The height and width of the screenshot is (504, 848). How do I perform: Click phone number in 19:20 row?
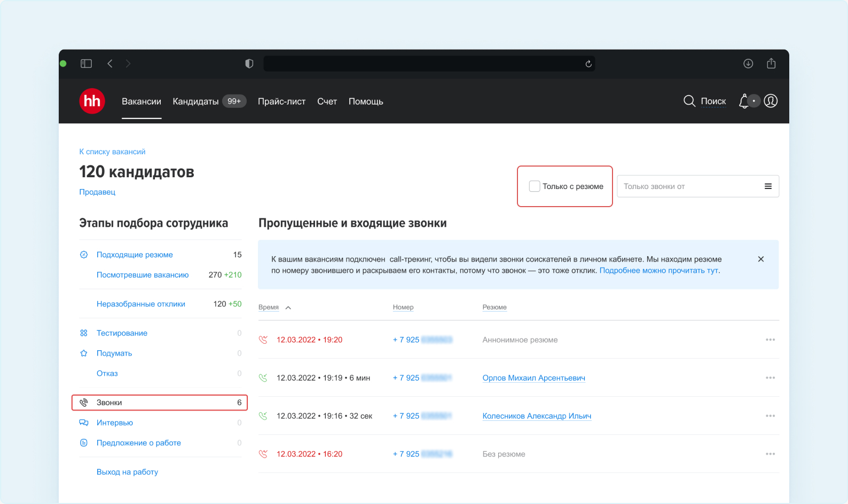422,340
